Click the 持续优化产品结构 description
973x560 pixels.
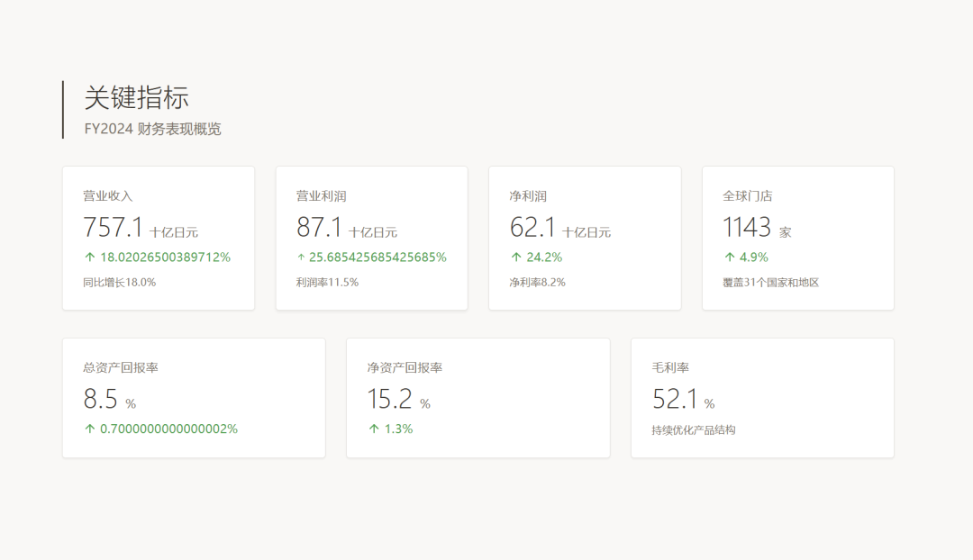694,429
